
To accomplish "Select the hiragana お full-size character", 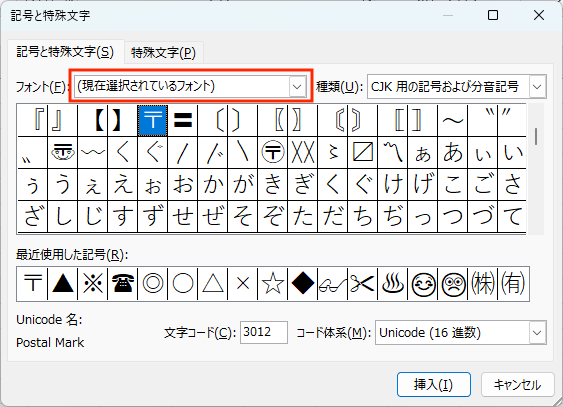I will point(183,184).
